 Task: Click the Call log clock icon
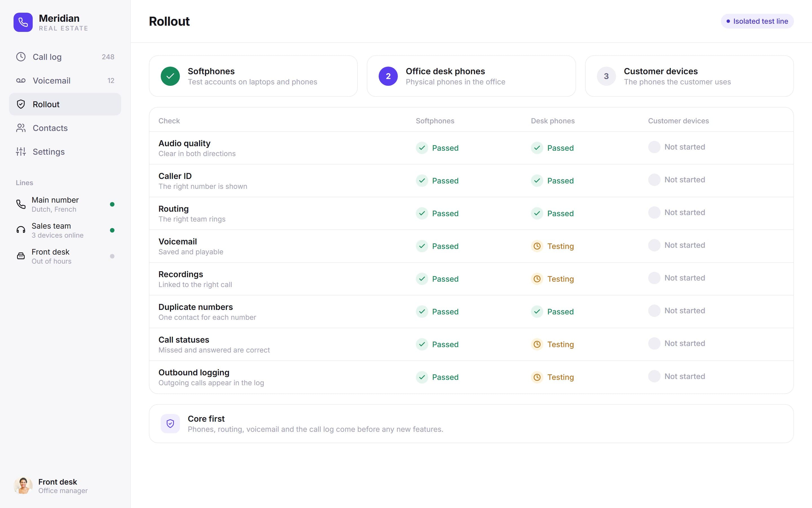point(21,57)
